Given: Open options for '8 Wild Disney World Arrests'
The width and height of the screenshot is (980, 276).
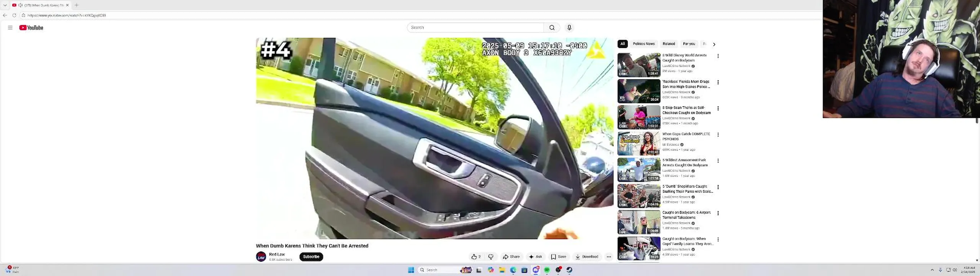Looking at the screenshot, I should (718, 56).
